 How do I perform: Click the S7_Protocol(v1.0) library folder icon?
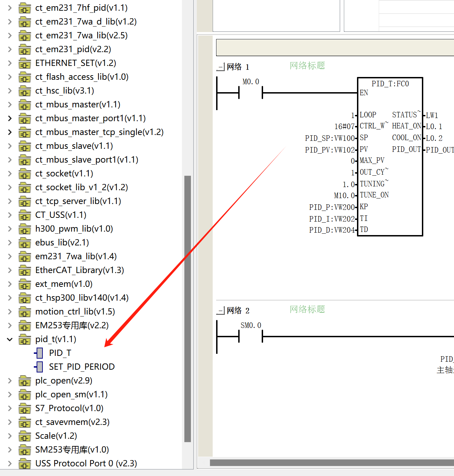point(25,408)
